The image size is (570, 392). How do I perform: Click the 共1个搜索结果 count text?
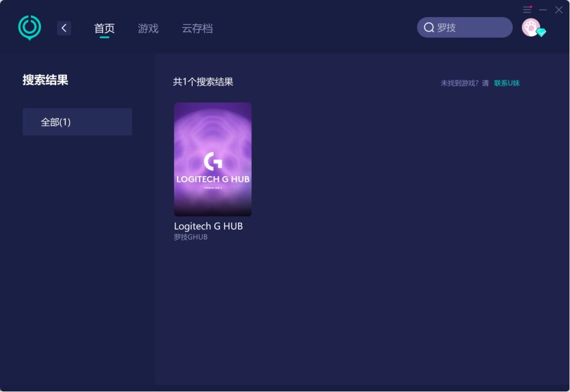pos(203,82)
